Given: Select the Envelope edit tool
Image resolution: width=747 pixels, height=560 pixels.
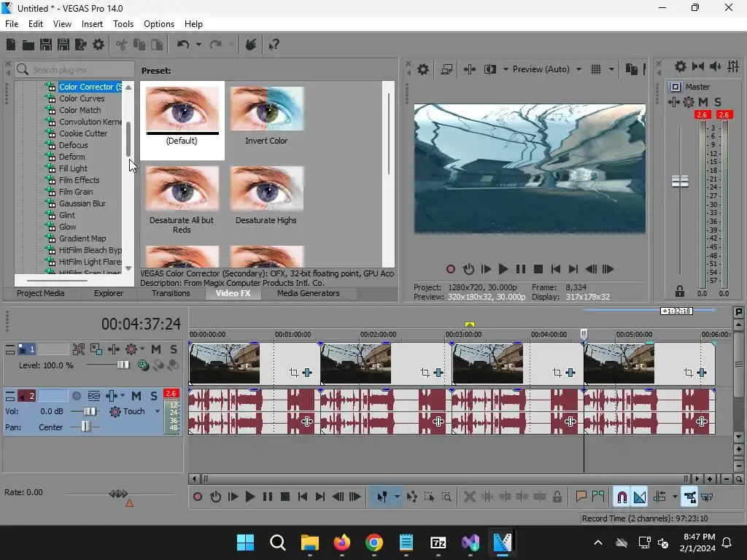Looking at the screenshot, I should (x=411, y=497).
